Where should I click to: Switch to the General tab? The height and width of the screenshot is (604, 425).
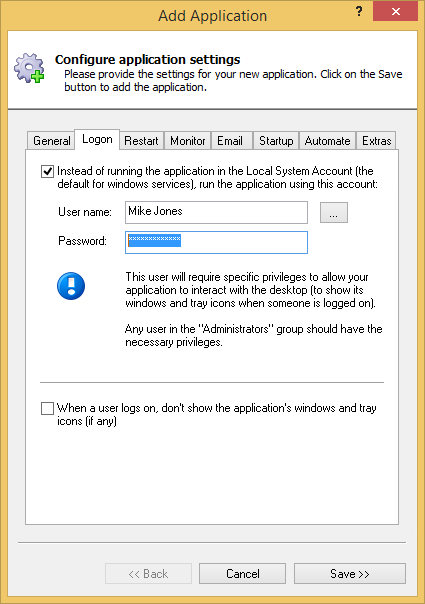pos(51,141)
